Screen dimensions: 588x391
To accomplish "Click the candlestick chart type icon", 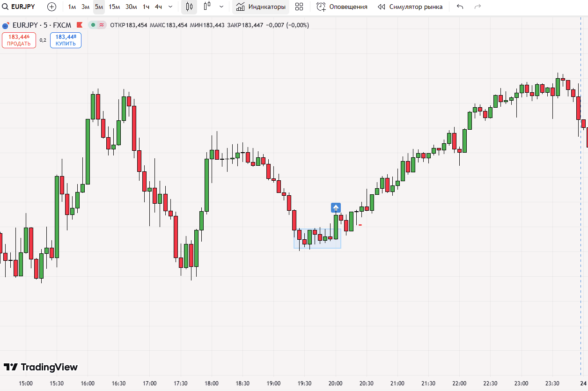I will [189, 7].
